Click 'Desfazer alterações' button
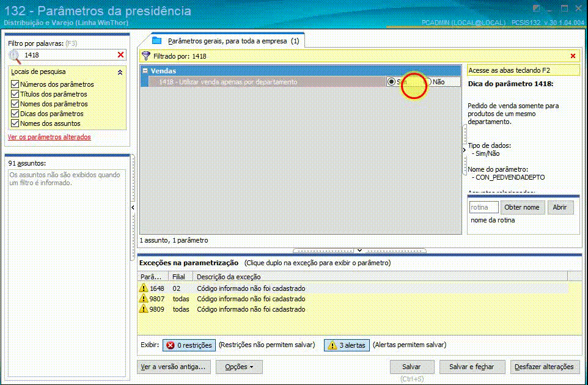The image size is (588, 385). click(x=544, y=367)
